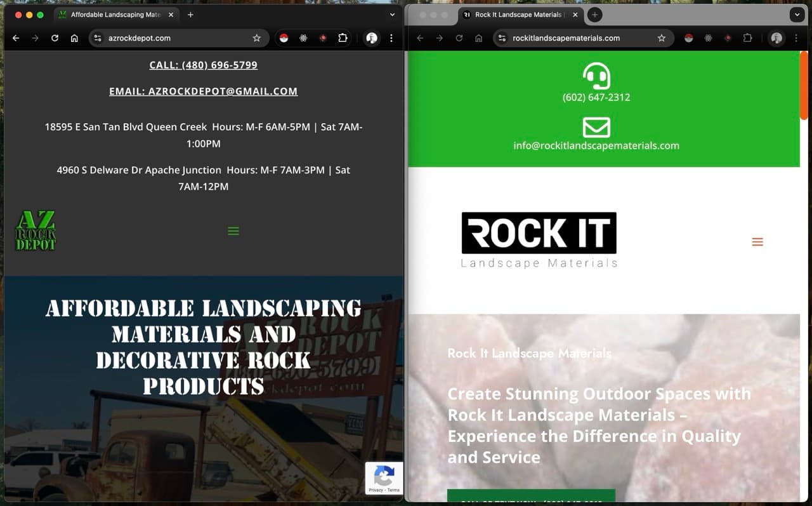Image resolution: width=812 pixels, height=506 pixels.
Task: Email info@rockitlandscapematerials.com link
Action: [x=596, y=145]
